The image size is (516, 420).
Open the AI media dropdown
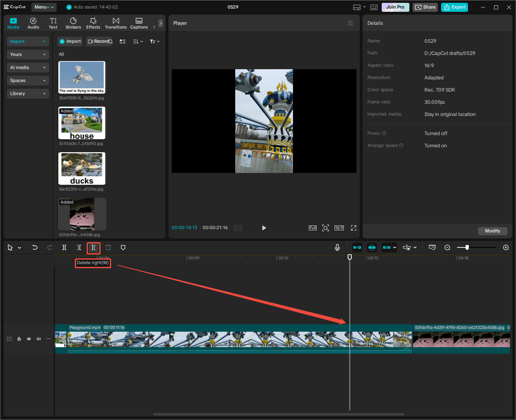(28, 67)
